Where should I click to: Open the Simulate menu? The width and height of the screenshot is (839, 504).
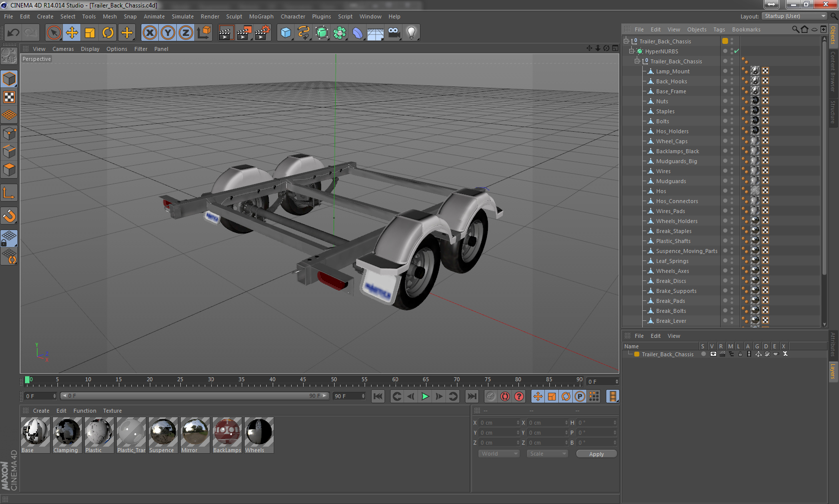point(182,16)
